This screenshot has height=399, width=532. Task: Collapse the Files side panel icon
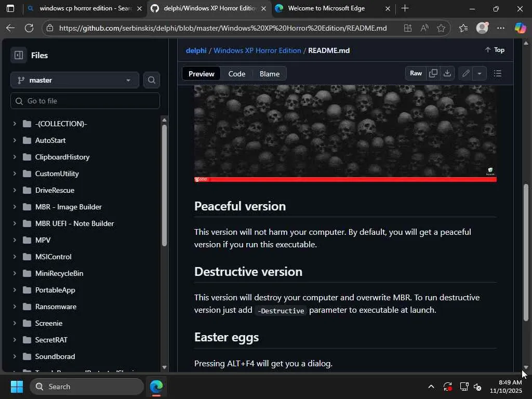(19, 55)
